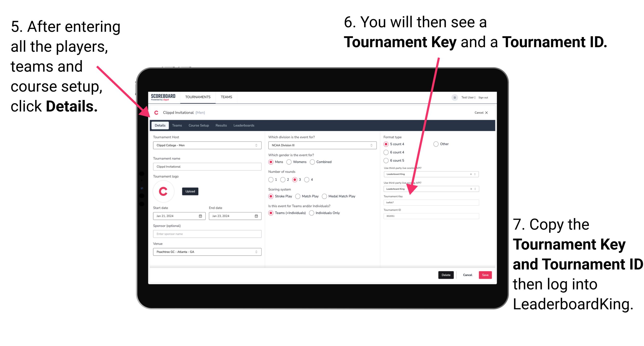Click the Cancel button
The width and height of the screenshot is (644, 346).
[467, 275]
